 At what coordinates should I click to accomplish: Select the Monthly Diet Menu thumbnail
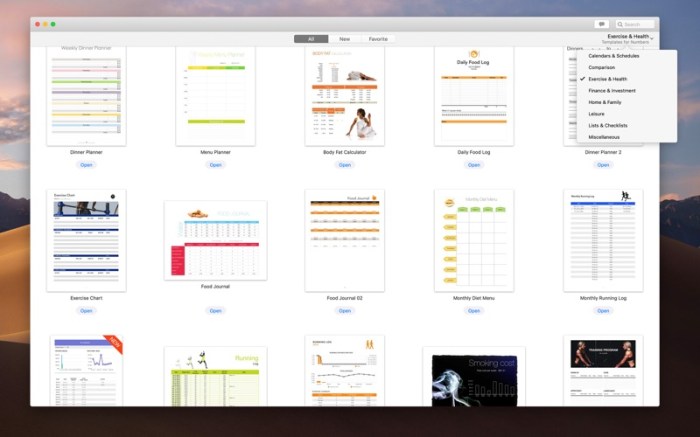click(474, 241)
